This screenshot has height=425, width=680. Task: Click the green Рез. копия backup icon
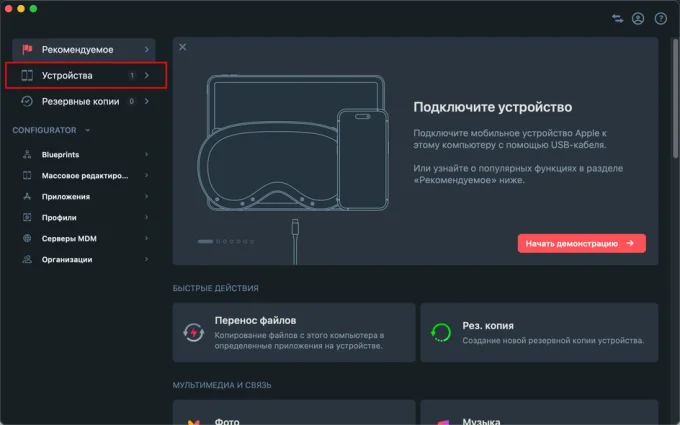[x=441, y=333]
